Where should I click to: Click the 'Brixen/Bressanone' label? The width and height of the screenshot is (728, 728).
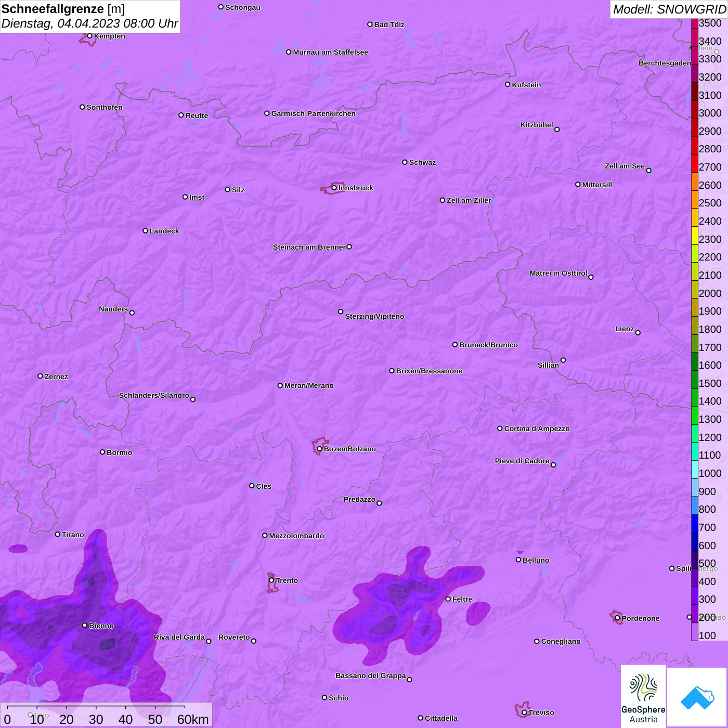(429, 371)
